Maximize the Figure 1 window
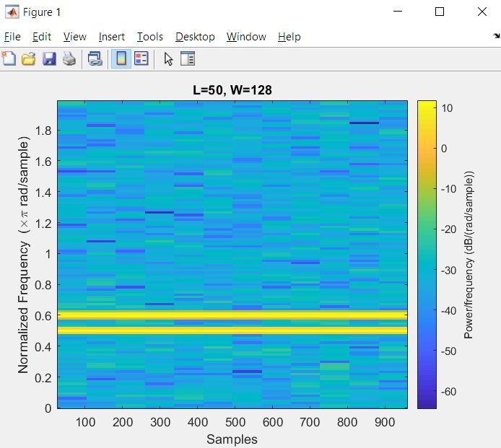The height and width of the screenshot is (448, 501). pyautogui.click(x=440, y=12)
